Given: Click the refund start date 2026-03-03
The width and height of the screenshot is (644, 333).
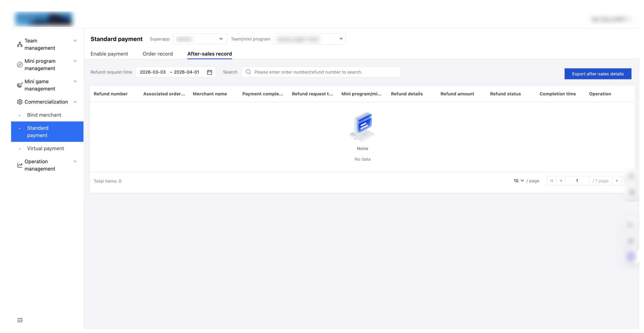Looking at the screenshot, I should pyautogui.click(x=153, y=72).
